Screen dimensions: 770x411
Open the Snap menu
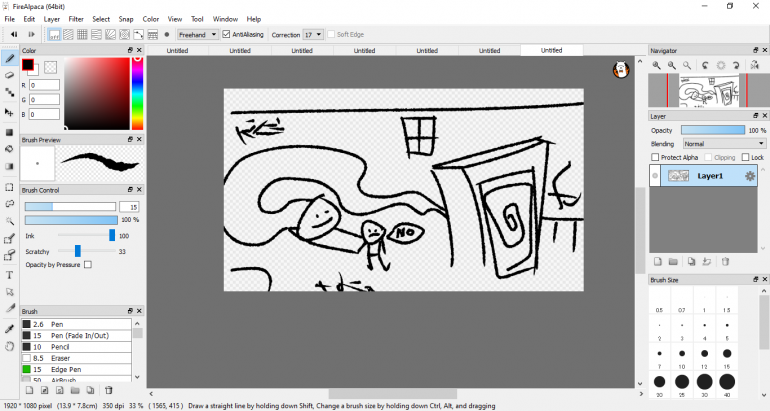coord(126,19)
